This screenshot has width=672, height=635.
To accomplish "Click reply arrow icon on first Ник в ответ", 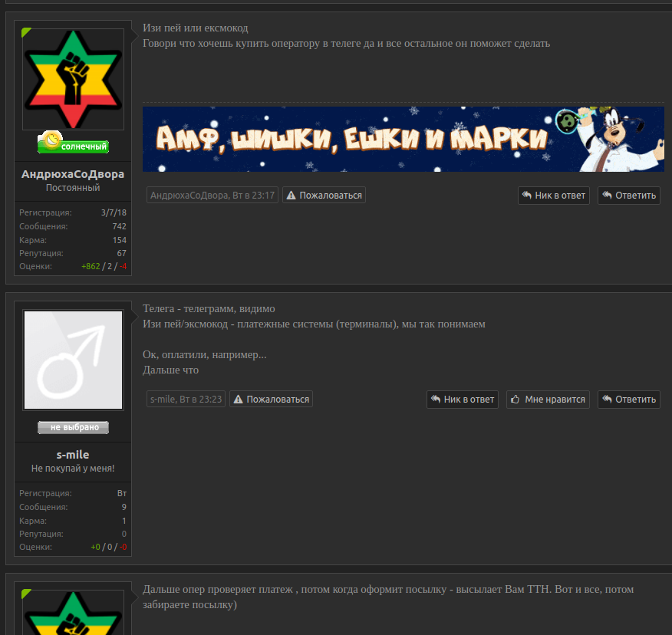I will pyautogui.click(x=527, y=196).
